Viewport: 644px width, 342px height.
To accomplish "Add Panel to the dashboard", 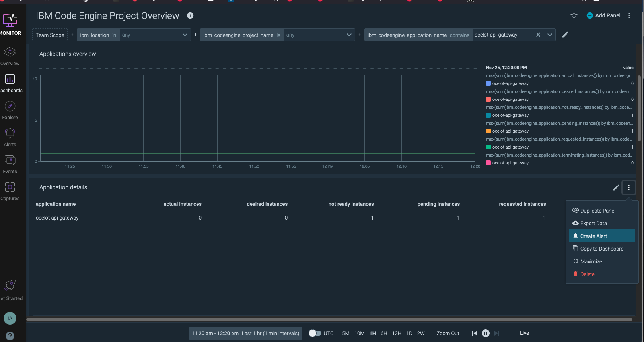I will 603,15.
